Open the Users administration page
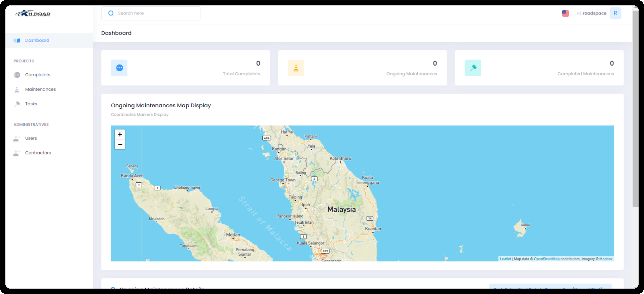The image size is (644, 294). 31,138
